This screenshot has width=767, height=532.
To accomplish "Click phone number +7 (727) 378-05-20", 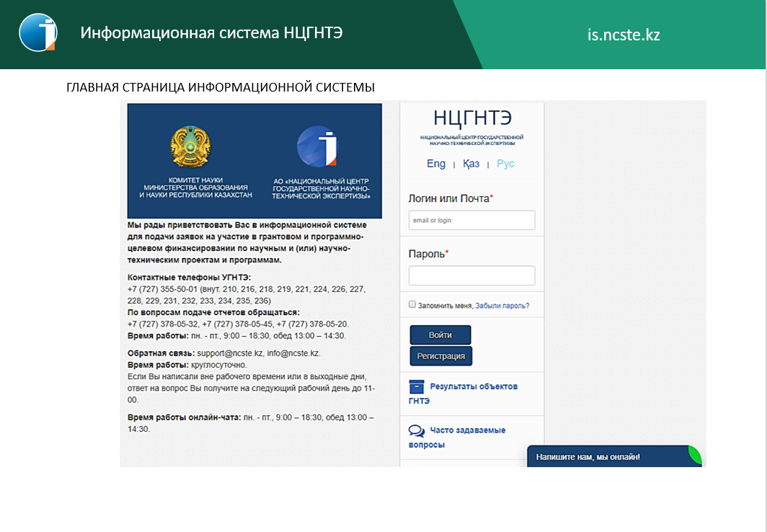I will point(312,324).
